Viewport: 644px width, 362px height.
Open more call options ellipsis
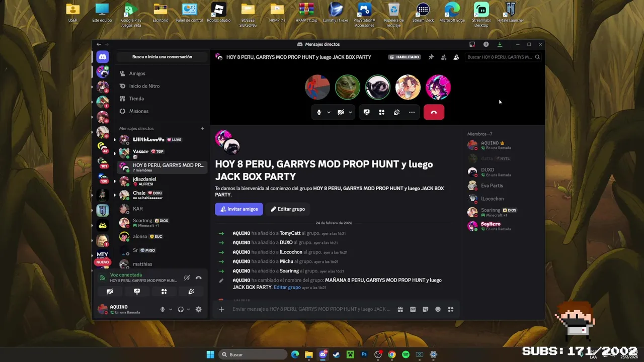coord(412,112)
